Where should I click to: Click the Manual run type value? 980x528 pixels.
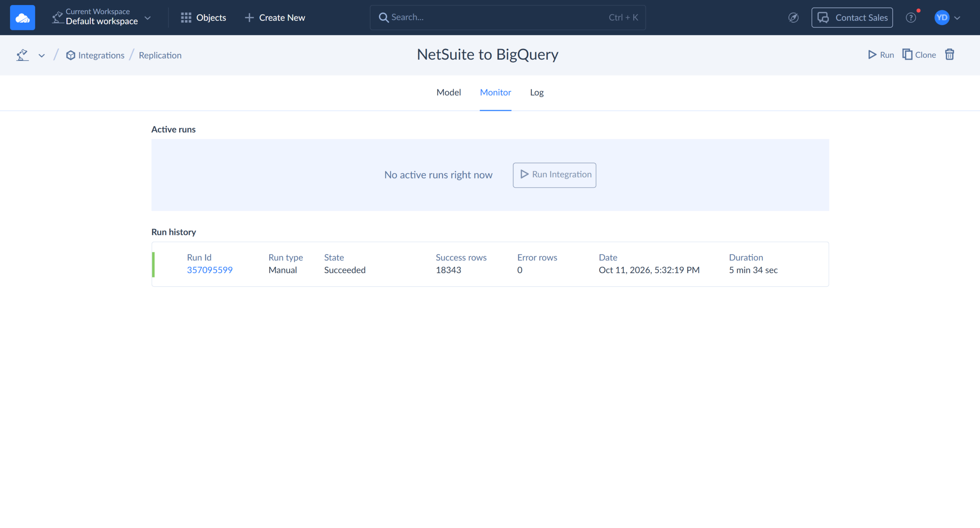(283, 270)
